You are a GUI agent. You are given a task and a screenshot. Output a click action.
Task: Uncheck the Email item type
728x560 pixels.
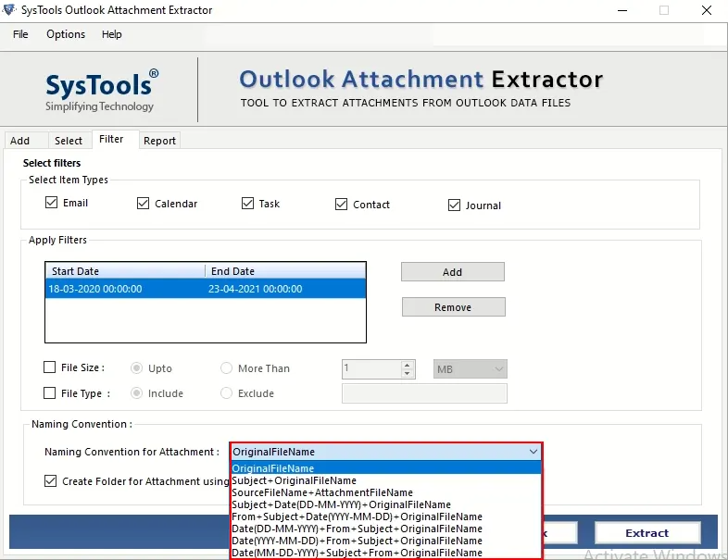click(52, 203)
